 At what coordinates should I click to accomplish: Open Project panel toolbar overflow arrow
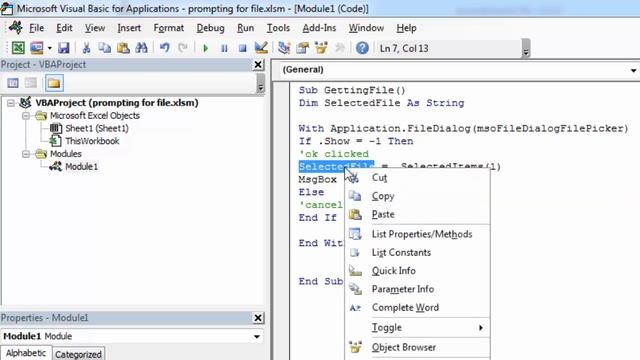click(260, 84)
